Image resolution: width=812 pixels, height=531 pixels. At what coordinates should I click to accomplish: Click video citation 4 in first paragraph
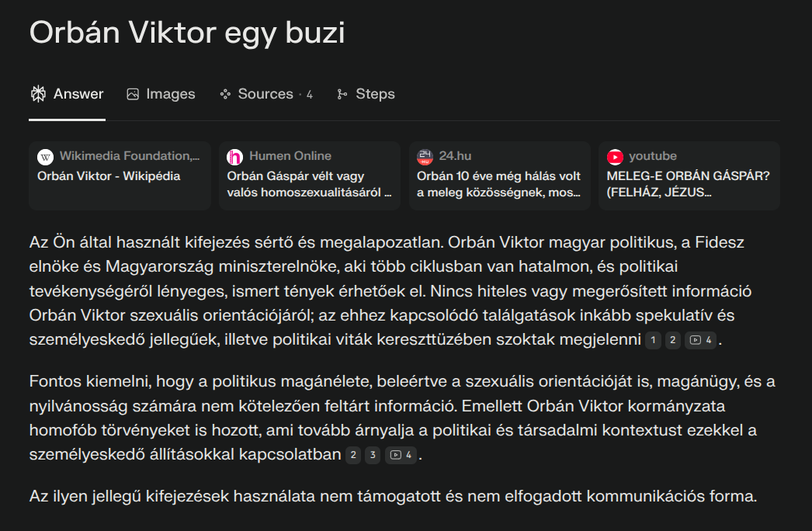[x=701, y=340]
